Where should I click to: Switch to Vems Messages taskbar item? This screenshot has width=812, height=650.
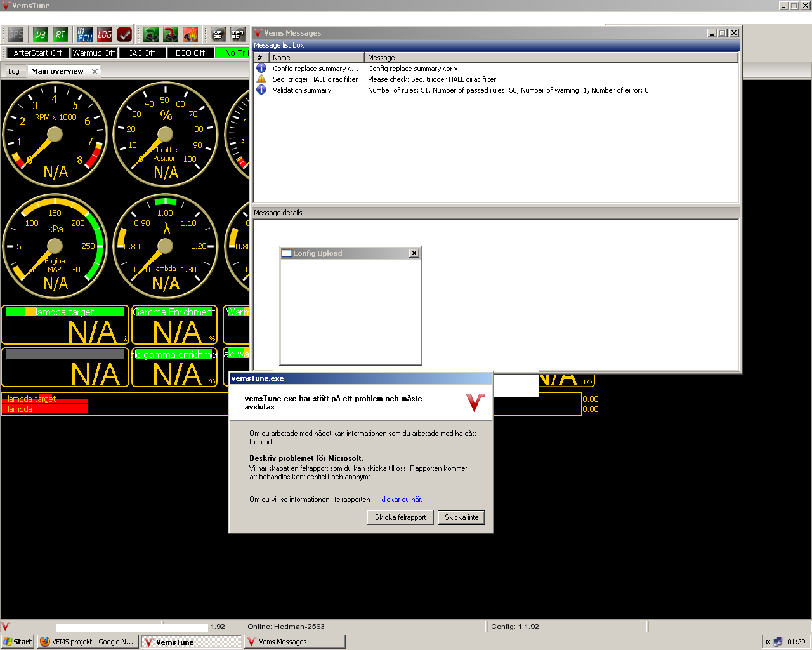pos(294,642)
